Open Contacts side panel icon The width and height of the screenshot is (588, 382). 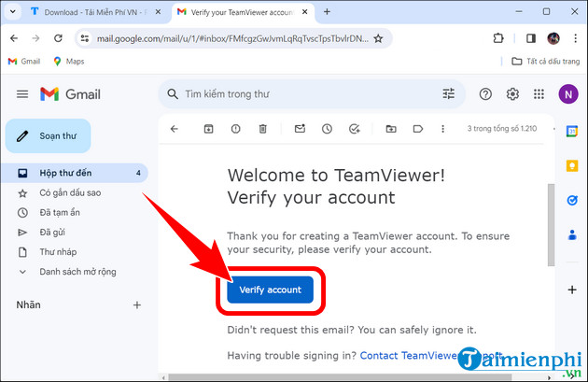572,235
